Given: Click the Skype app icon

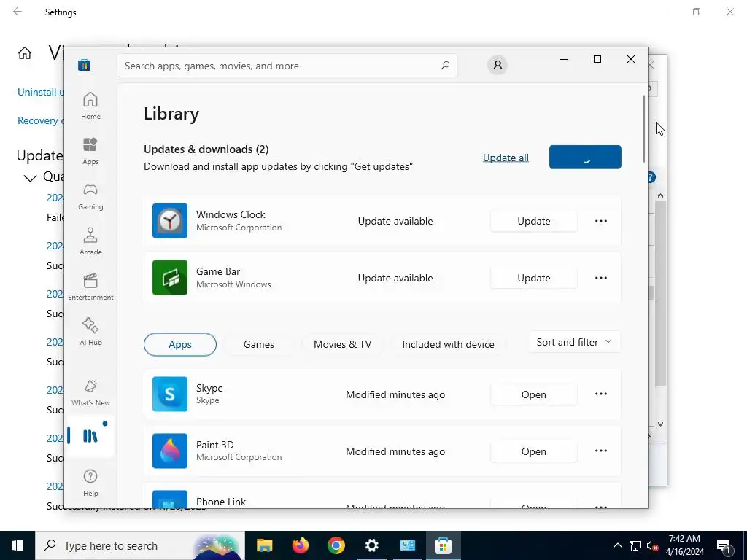Looking at the screenshot, I should point(170,394).
